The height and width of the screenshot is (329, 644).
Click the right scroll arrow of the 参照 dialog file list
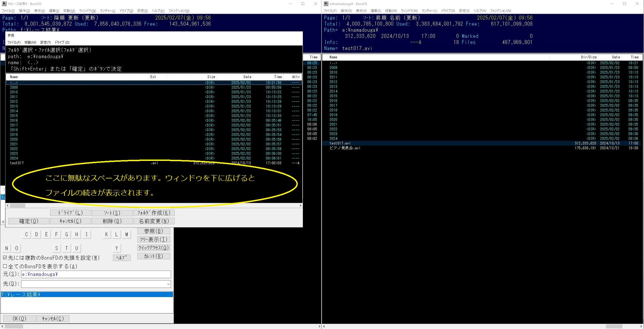click(x=300, y=206)
